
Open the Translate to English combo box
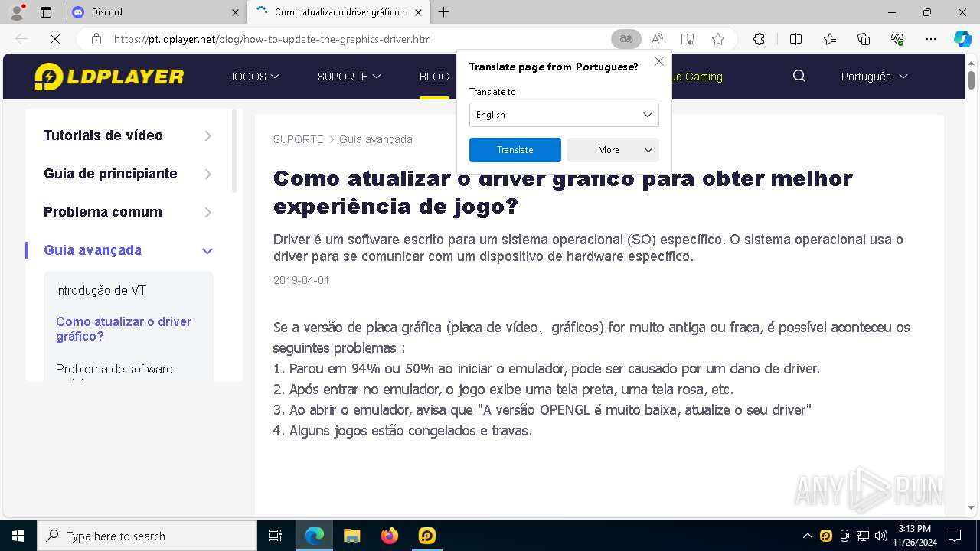click(564, 115)
